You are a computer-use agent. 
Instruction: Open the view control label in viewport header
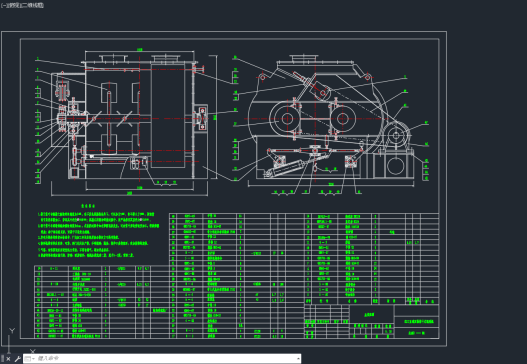(x=14, y=5)
